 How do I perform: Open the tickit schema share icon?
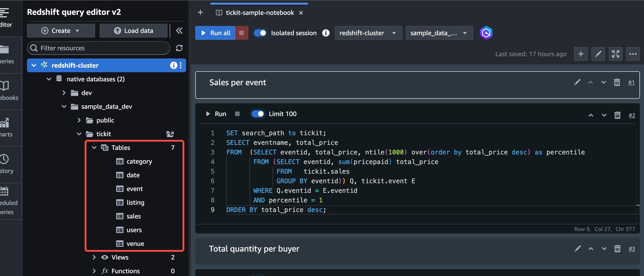[170, 134]
